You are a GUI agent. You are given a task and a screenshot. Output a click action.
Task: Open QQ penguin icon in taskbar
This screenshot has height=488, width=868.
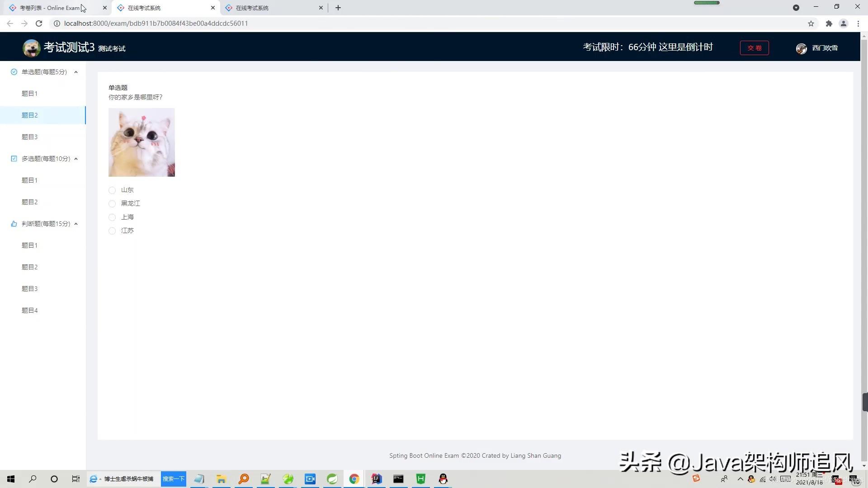click(x=443, y=479)
